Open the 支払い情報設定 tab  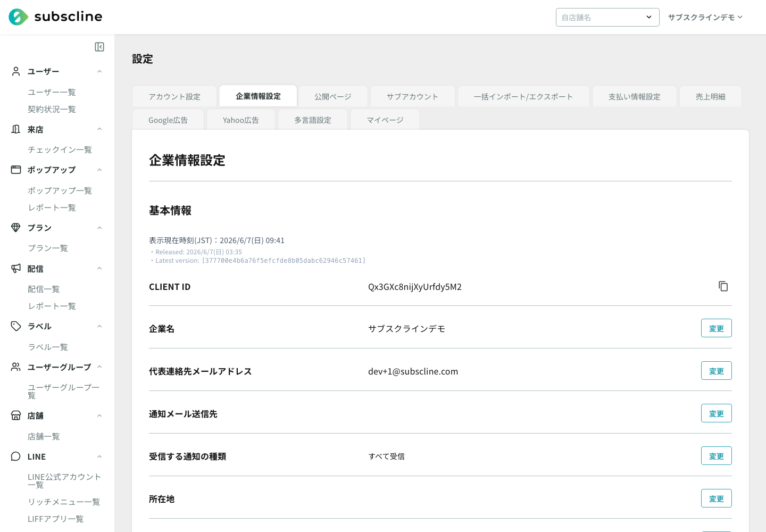coord(635,96)
